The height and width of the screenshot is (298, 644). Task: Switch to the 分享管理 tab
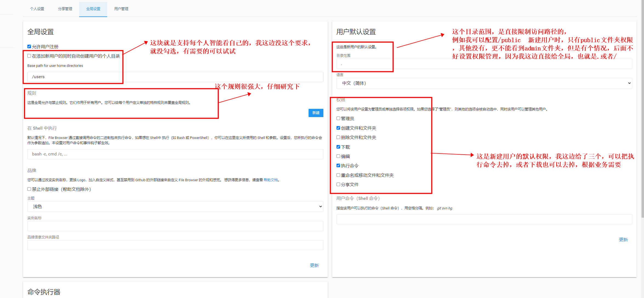(65, 9)
